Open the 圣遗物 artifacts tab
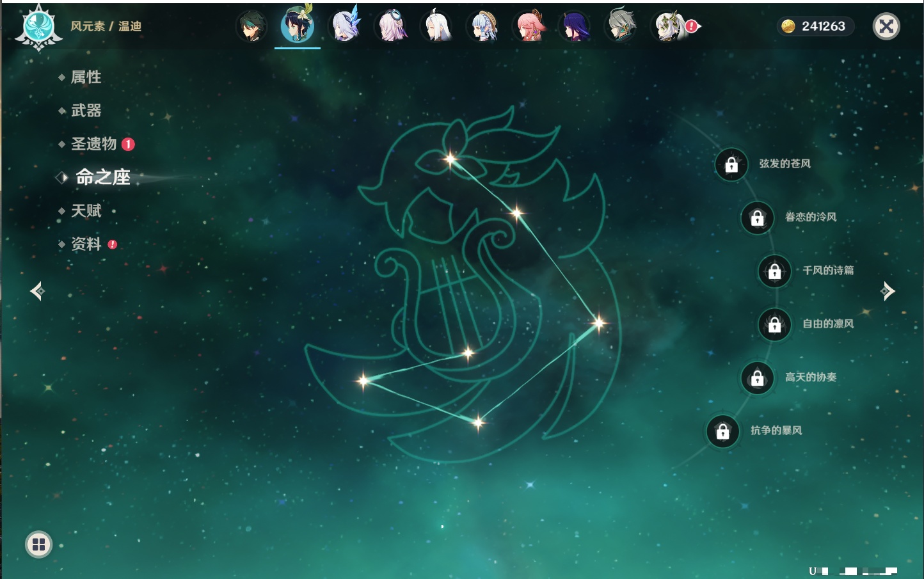Viewport: 924px width, 579px height. [x=93, y=144]
